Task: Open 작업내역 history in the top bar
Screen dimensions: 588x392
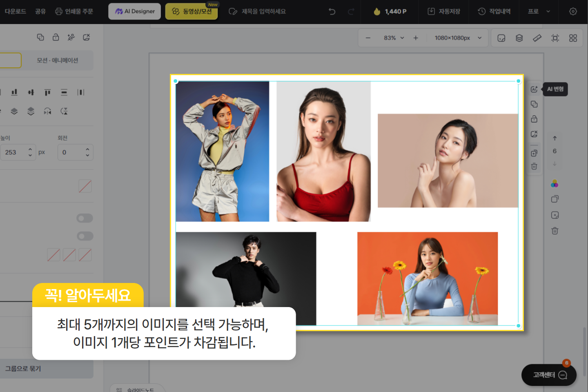Action: (494, 11)
